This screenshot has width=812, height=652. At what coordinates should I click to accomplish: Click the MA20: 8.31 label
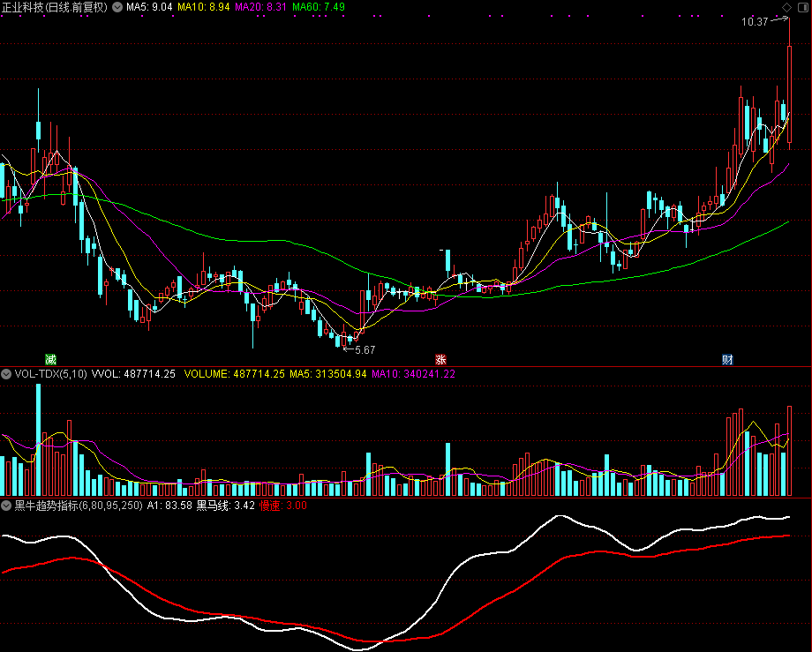(x=260, y=7)
